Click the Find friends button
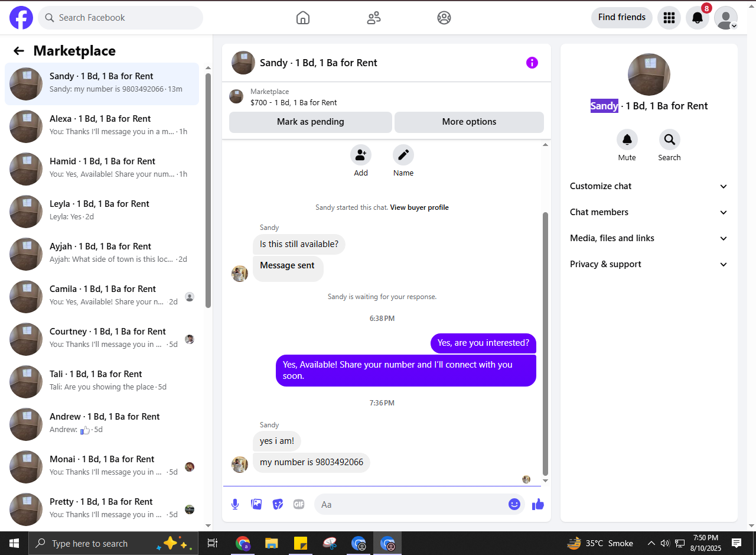The image size is (756, 555). (x=622, y=18)
